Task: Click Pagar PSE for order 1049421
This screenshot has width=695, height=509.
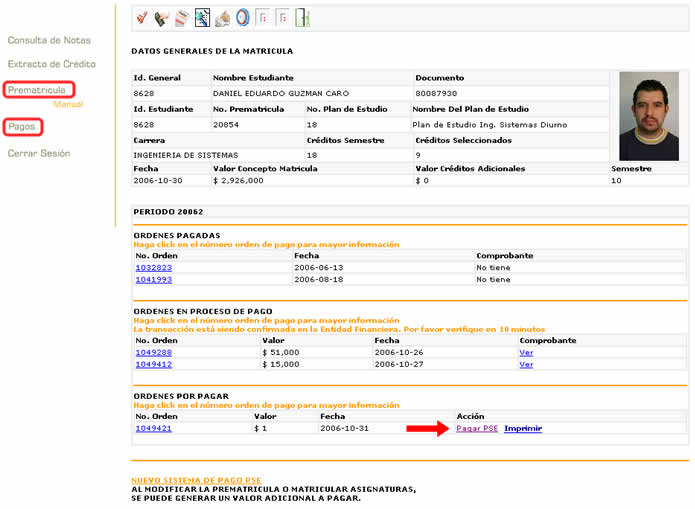Action: (x=477, y=428)
